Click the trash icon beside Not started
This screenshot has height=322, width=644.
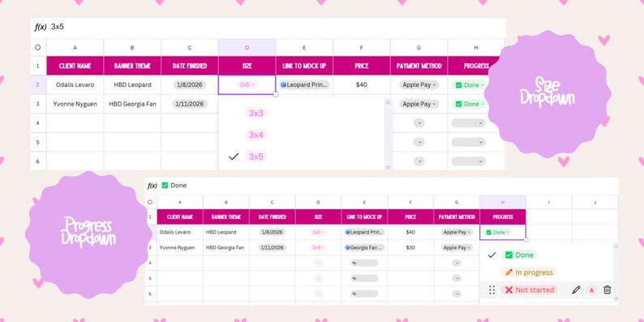pos(607,290)
